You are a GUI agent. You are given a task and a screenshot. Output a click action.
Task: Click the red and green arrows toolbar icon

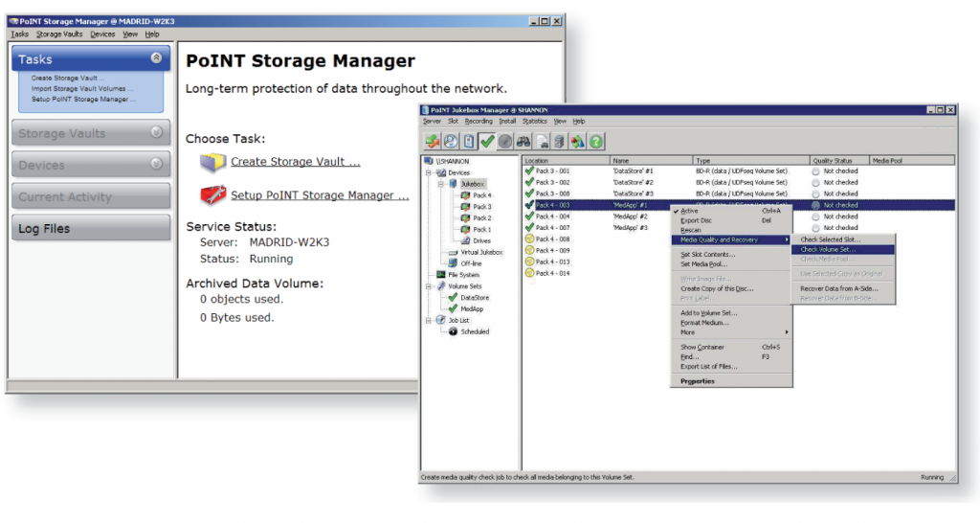577,142
